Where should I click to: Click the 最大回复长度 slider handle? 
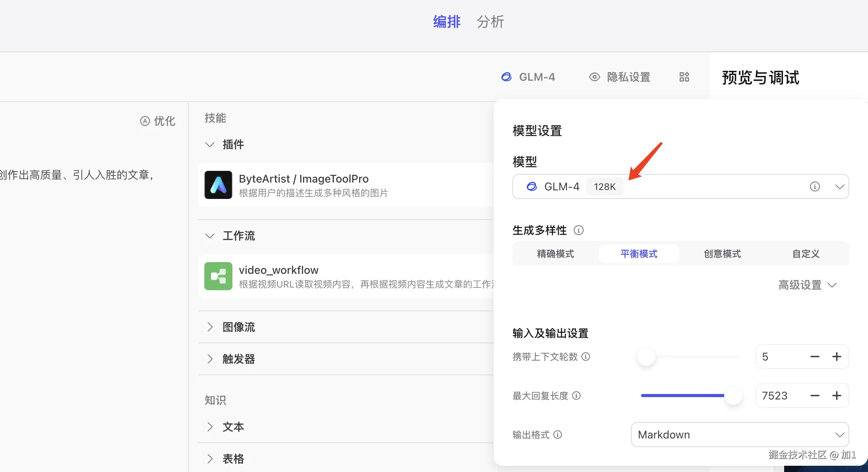click(733, 396)
